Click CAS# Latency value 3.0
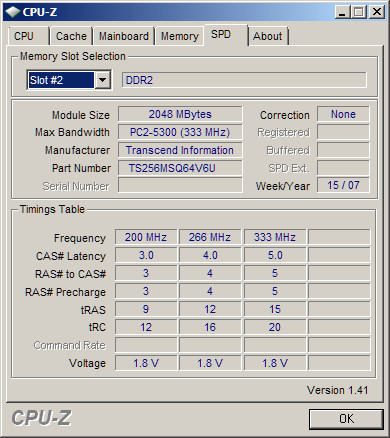390x438 pixels. 146,255
